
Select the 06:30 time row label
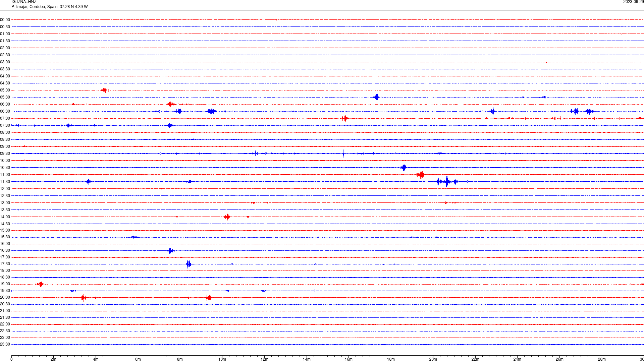tap(5, 111)
